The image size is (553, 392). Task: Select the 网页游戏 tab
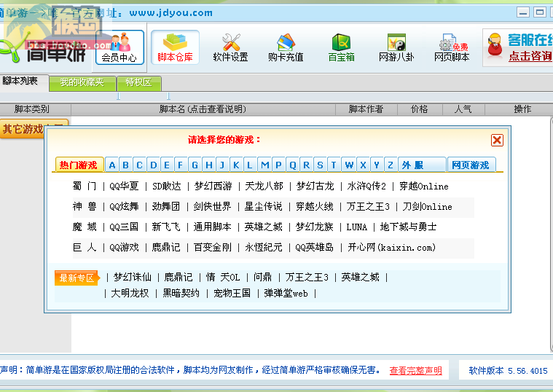coord(471,165)
